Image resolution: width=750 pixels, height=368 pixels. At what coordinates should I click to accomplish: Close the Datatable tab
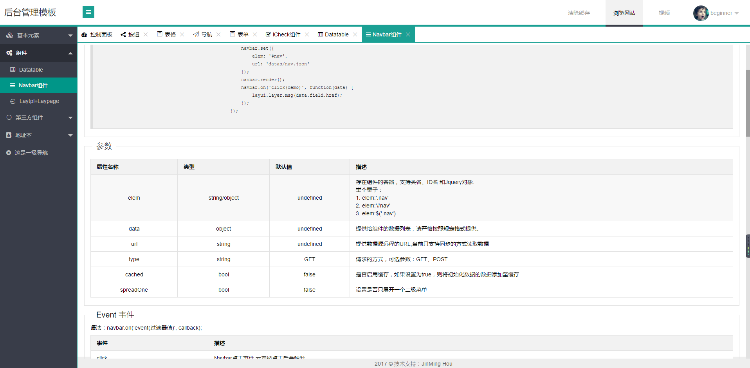pyautogui.click(x=355, y=34)
